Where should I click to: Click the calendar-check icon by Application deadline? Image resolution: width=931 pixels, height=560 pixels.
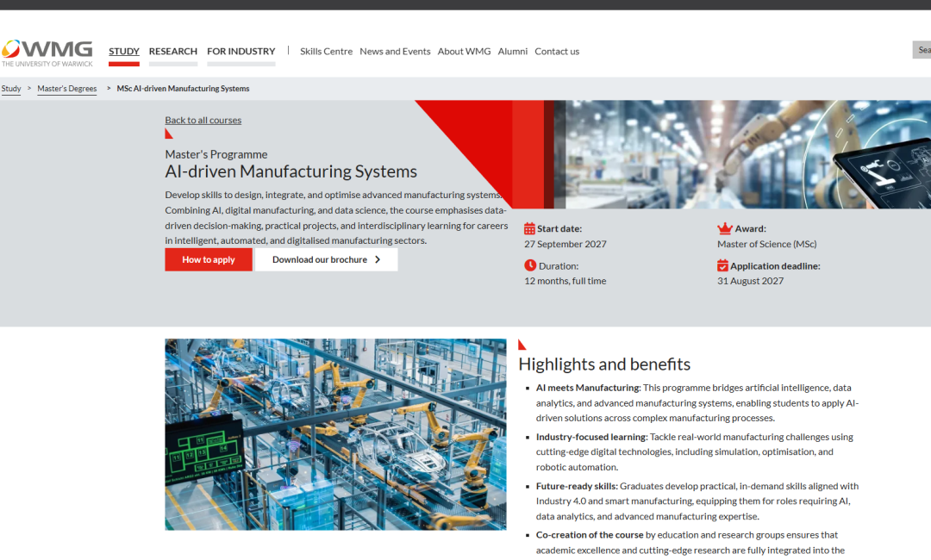722,265
